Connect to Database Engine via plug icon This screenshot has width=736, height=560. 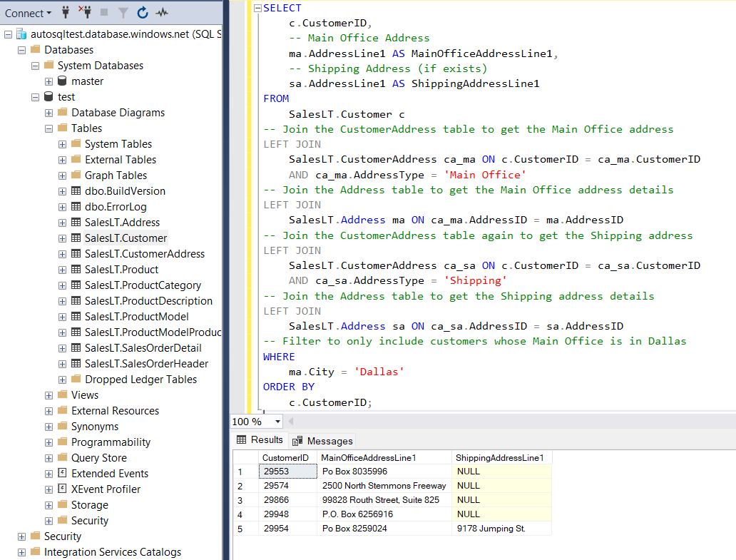coord(66,12)
